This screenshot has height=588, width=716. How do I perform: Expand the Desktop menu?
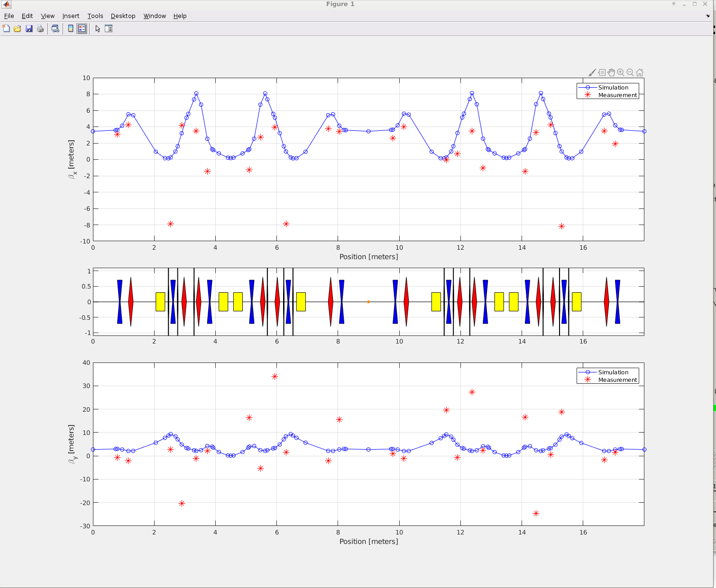[x=123, y=16]
